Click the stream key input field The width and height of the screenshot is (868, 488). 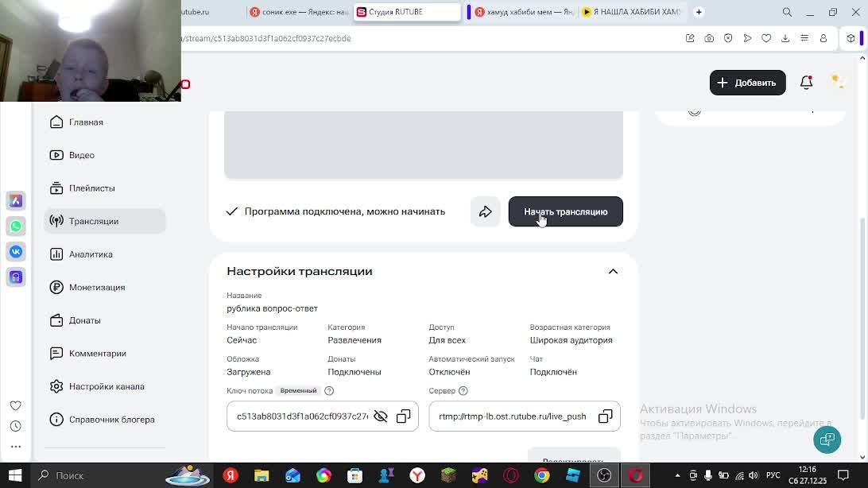point(322,416)
